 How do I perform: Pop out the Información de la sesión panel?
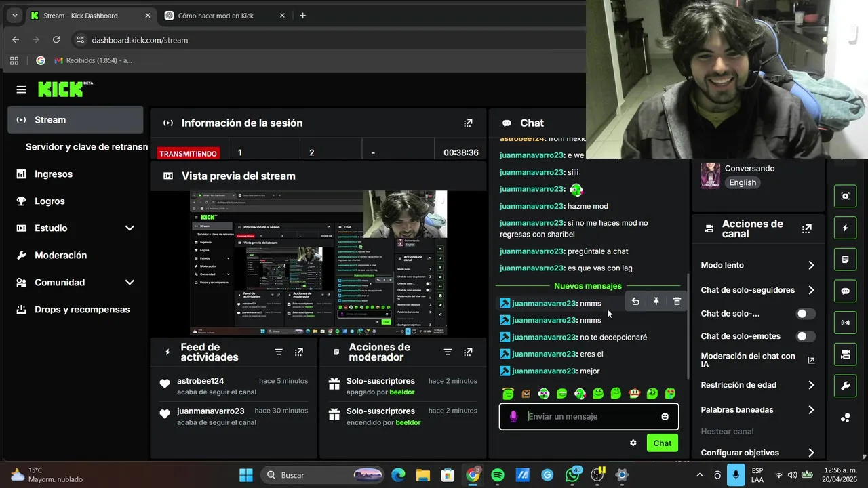coord(468,123)
